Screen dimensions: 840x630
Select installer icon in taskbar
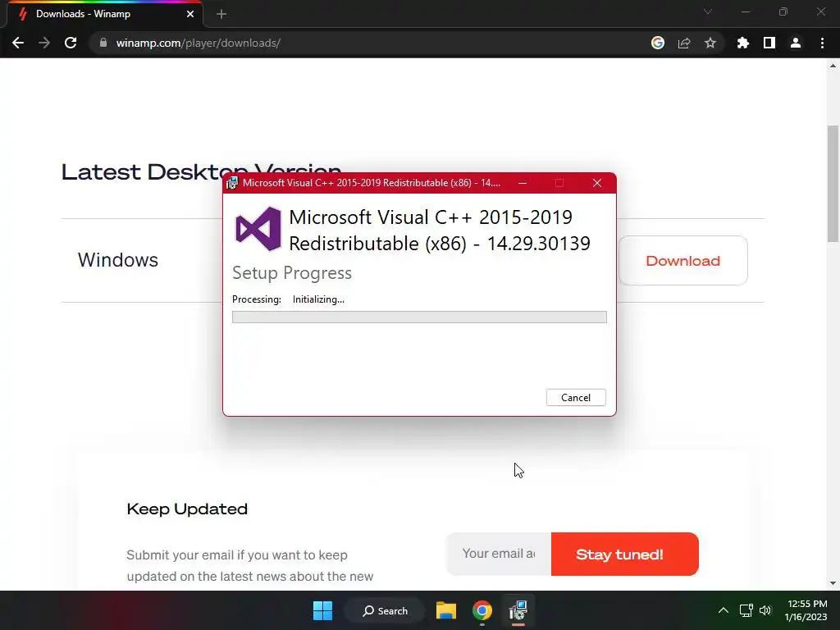(x=518, y=610)
